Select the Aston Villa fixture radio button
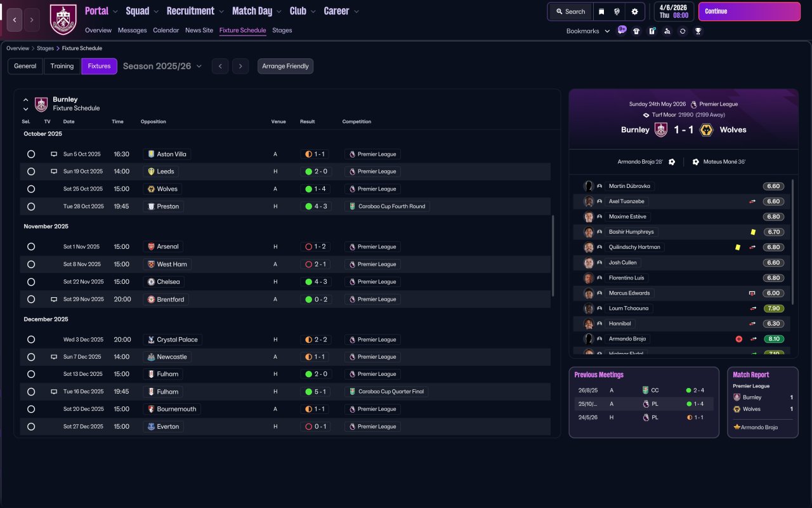Screen dimensions: 812x508 [x=31, y=154]
